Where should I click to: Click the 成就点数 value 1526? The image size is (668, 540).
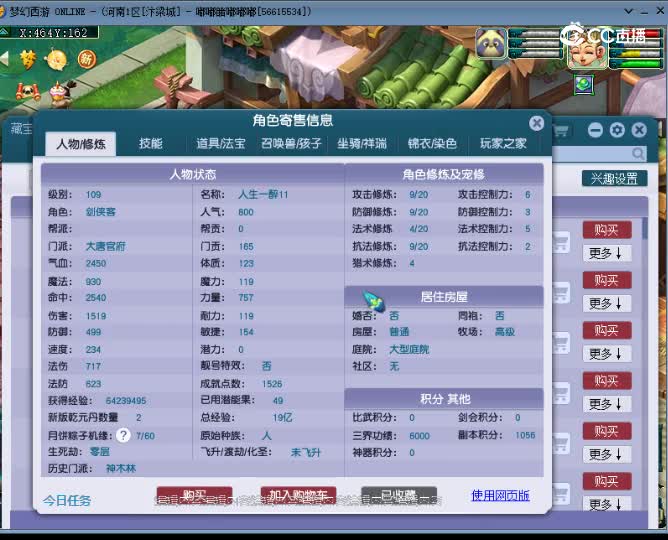coord(272,384)
